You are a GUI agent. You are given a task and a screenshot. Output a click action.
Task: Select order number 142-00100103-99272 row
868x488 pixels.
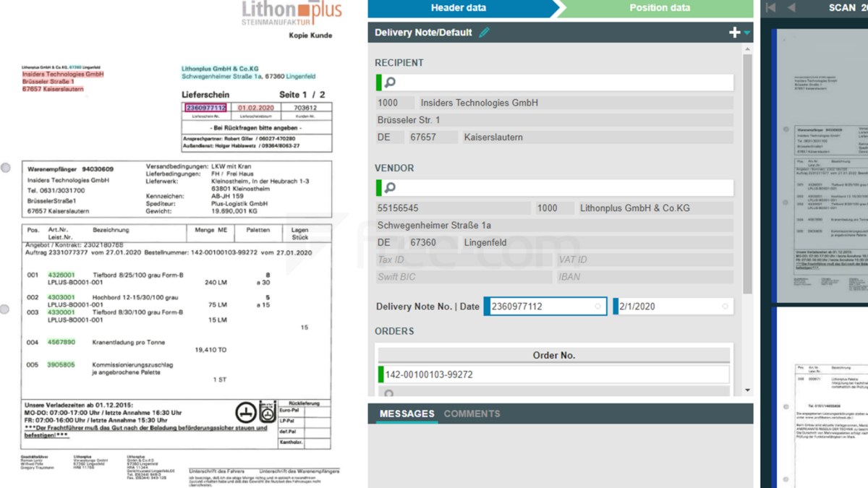pos(554,374)
